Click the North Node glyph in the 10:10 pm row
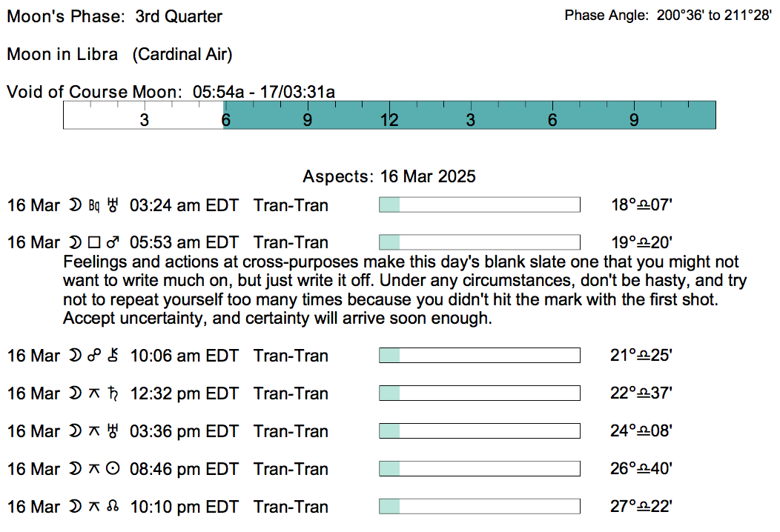 [113, 507]
